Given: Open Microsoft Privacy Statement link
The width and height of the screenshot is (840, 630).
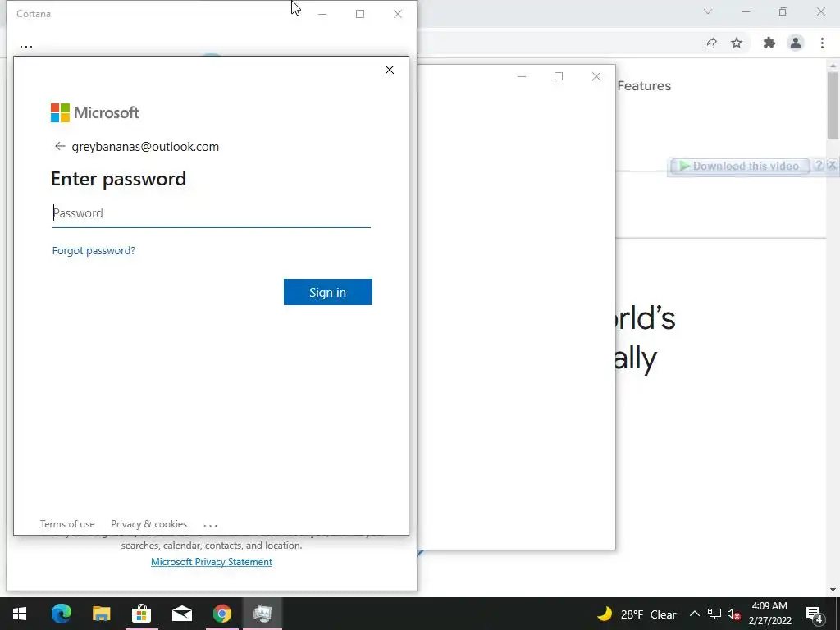Looking at the screenshot, I should [212, 561].
